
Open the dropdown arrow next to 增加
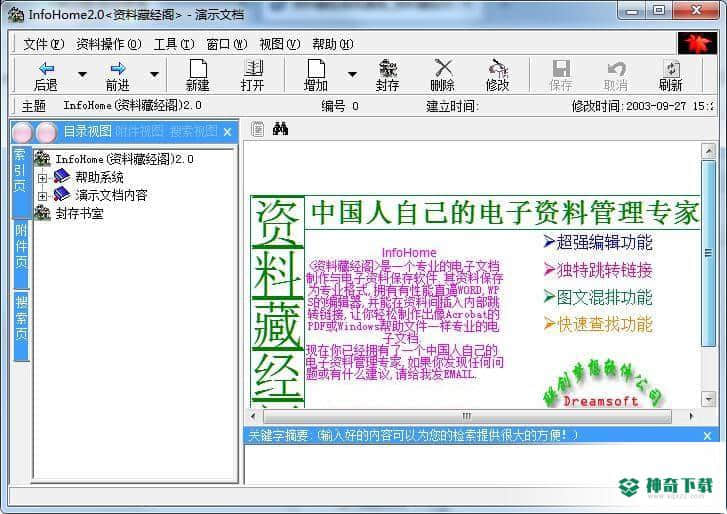point(352,74)
